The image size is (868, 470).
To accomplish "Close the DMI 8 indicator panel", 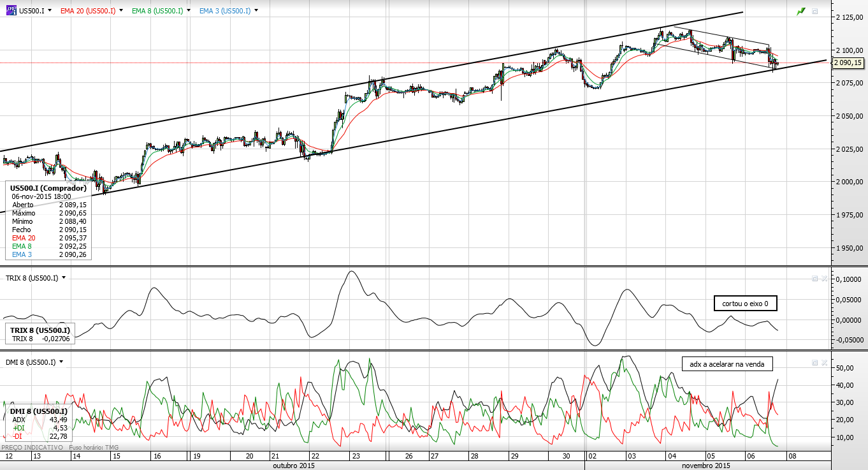I will [823, 362].
